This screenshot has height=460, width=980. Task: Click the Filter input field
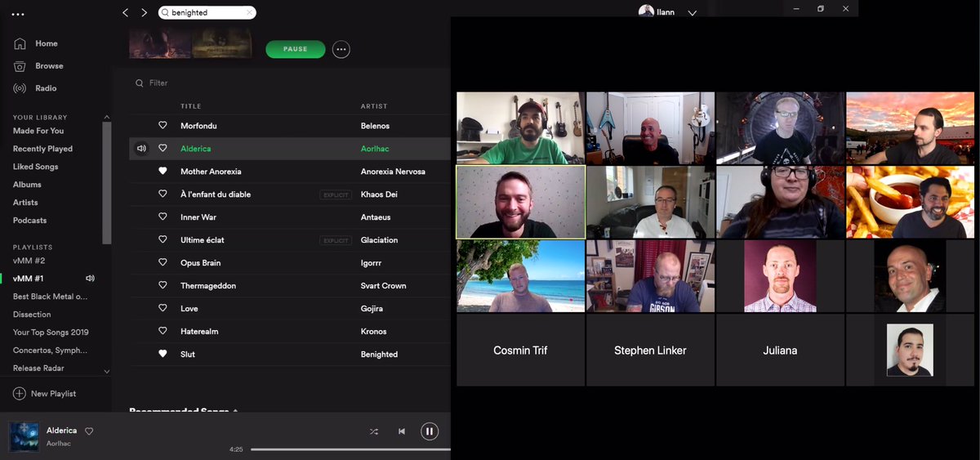[x=158, y=83]
